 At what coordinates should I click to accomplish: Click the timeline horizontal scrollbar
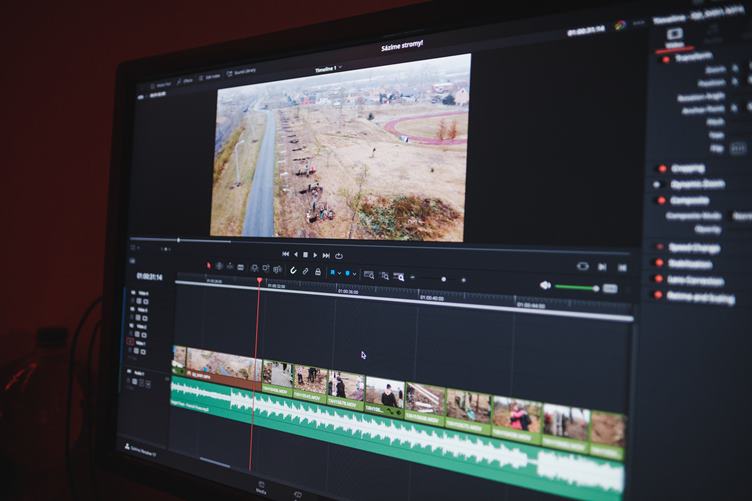tap(215, 462)
